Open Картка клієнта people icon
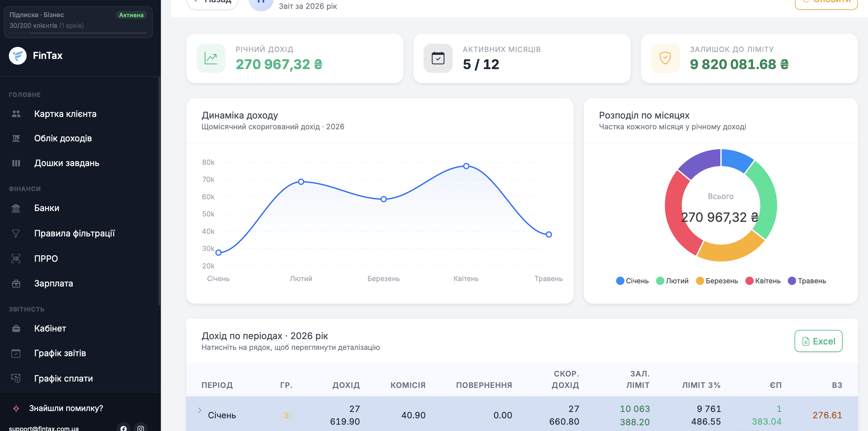Viewport: 868px width, 431px height. click(x=16, y=114)
